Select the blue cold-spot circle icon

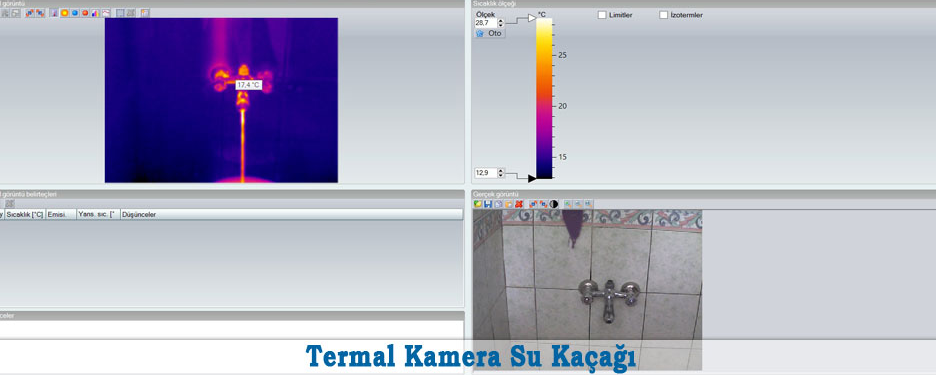75,13
